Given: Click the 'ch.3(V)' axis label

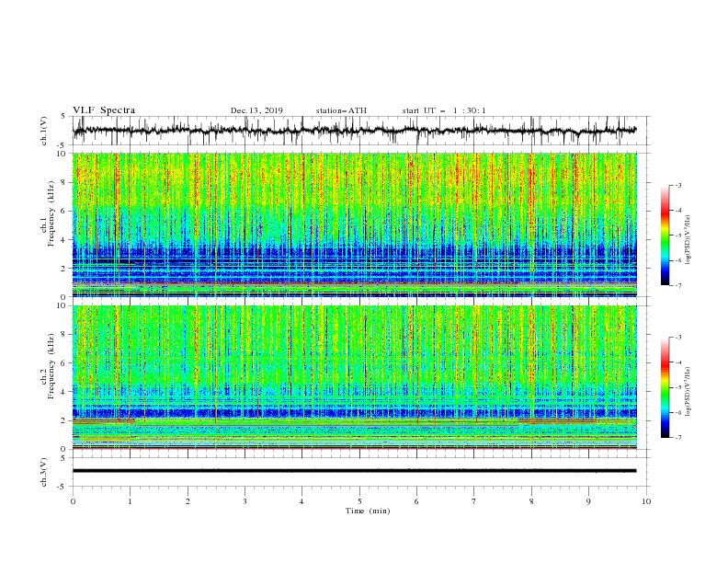Looking at the screenshot, I should [44, 472].
